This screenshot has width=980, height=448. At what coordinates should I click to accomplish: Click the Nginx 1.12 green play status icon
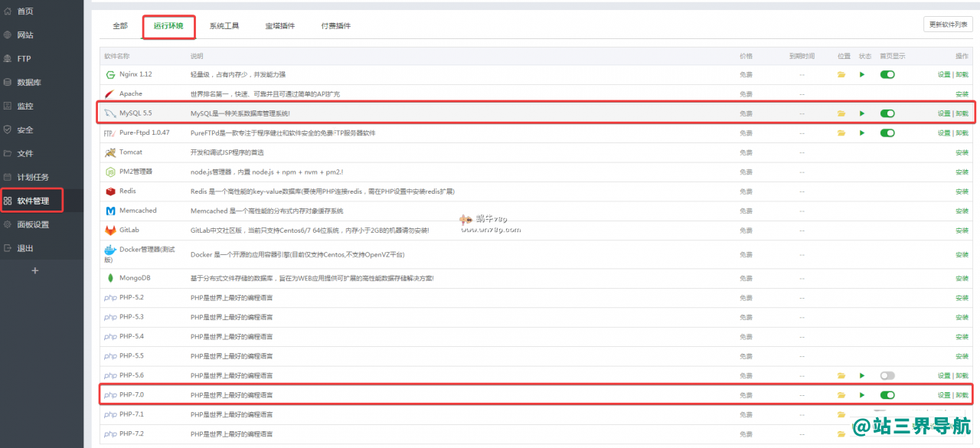862,74
